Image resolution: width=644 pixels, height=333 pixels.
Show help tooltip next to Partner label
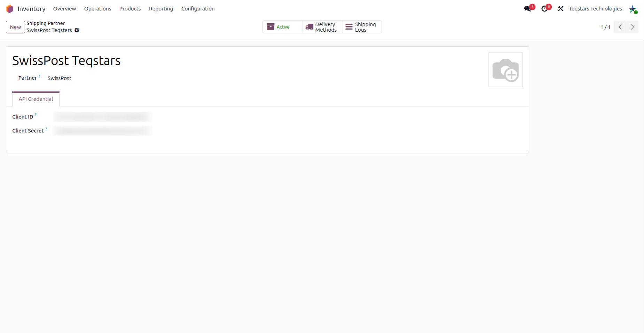(39, 76)
